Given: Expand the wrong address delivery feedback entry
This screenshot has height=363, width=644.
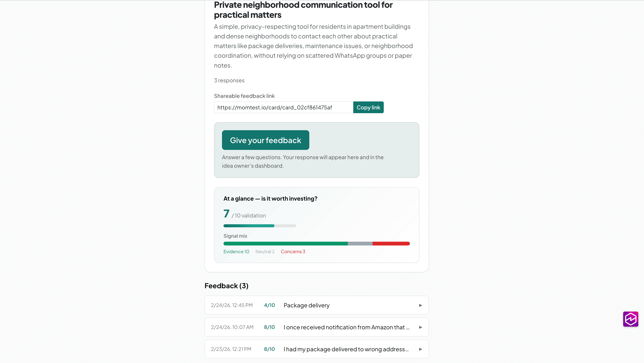Looking at the screenshot, I should point(420,349).
